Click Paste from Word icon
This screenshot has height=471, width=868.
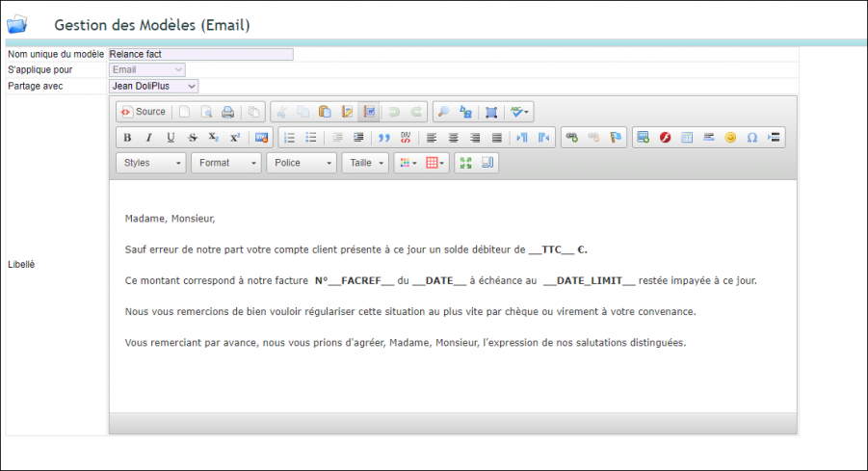[369, 112]
